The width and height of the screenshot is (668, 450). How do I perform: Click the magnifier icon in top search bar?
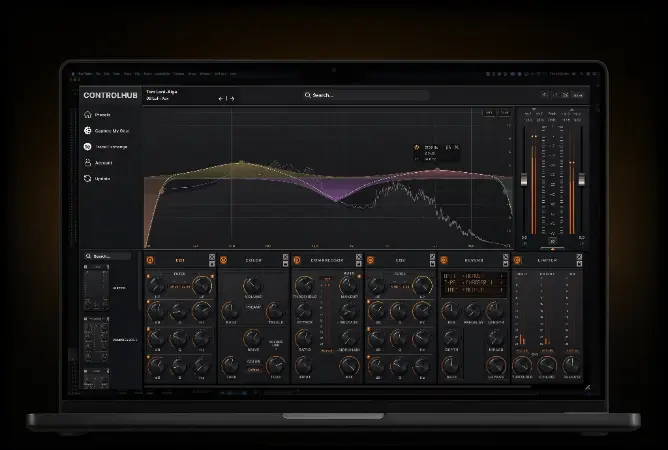tap(308, 96)
